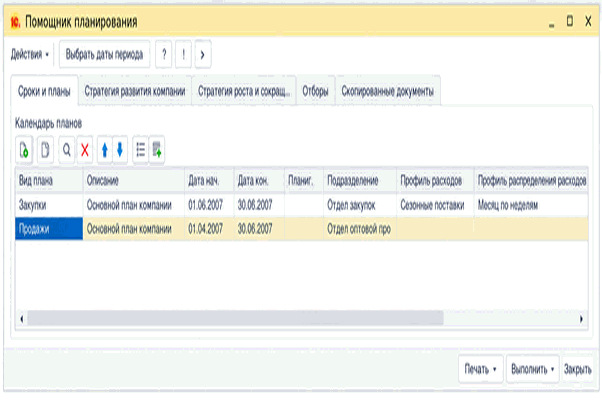Open the Скопированные документы tab
The image size is (602, 401).
coord(388,91)
